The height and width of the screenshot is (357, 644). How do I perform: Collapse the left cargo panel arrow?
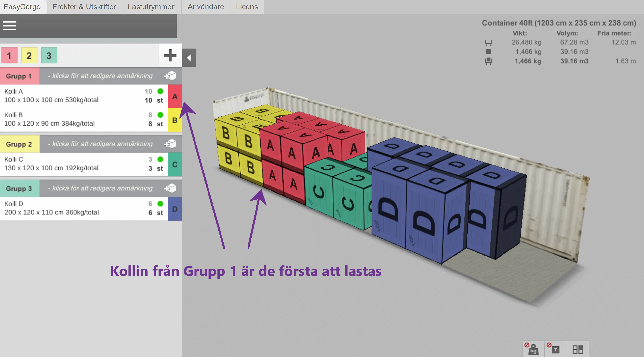point(189,58)
